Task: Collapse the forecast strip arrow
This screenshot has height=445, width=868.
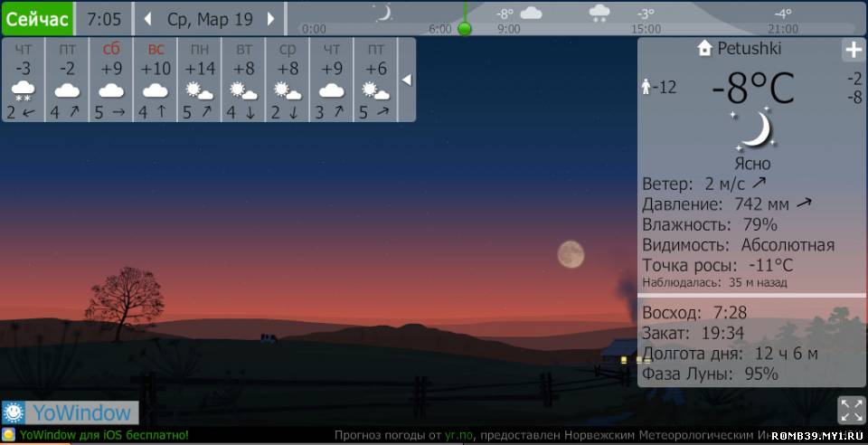Action: [406, 80]
